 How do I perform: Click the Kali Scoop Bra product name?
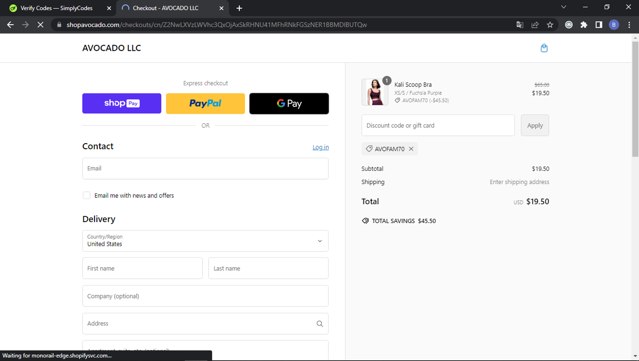click(x=413, y=84)
